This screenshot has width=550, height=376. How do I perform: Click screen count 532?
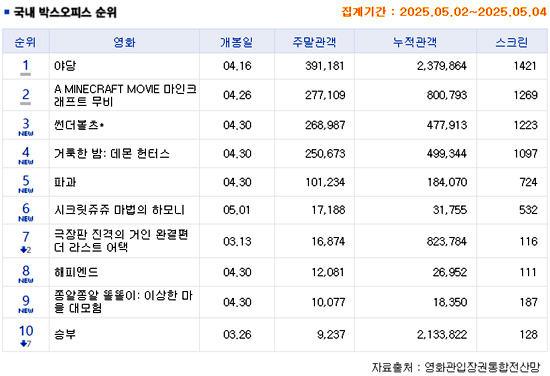tap(528, 210)
